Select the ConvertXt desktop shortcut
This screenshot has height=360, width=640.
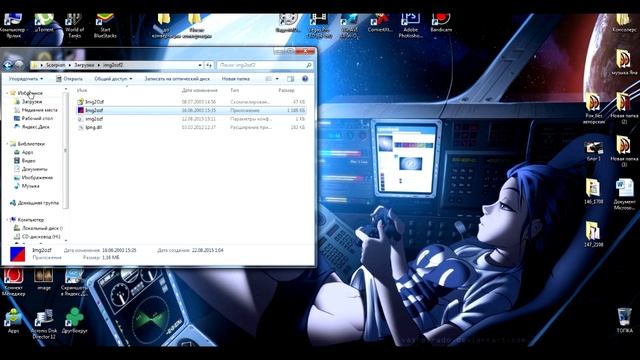380,24
